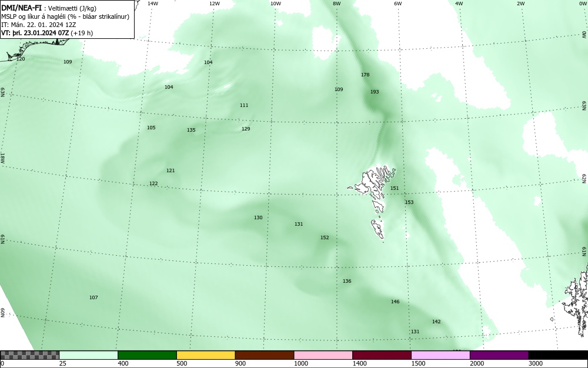The height and width of the screenshot is (368, 588).
Task: Click the 12W longitude label
Action: pos(214,4)
